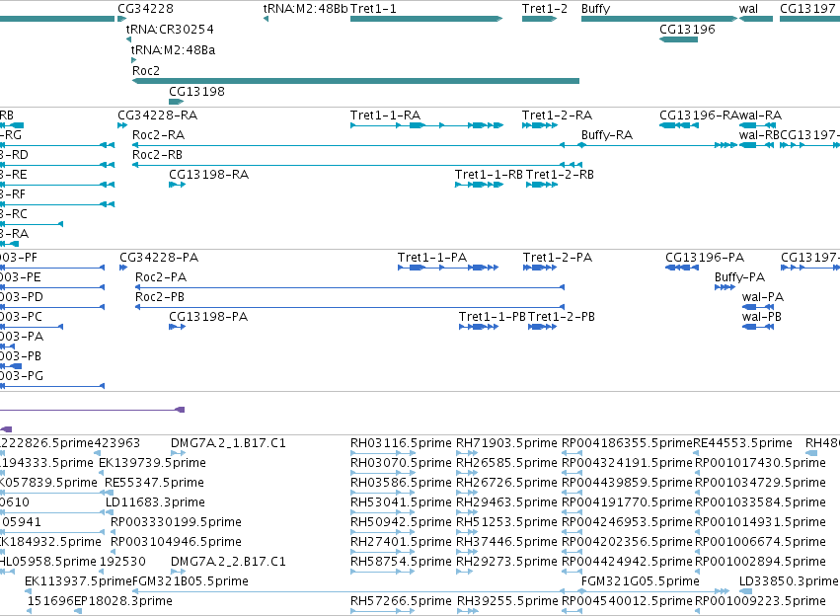Image resolution: width=840 pixels, height=616 pixels.
Task: Select DMG7A2_2.B17.C1 EST label
Action: tap(228, 562)
